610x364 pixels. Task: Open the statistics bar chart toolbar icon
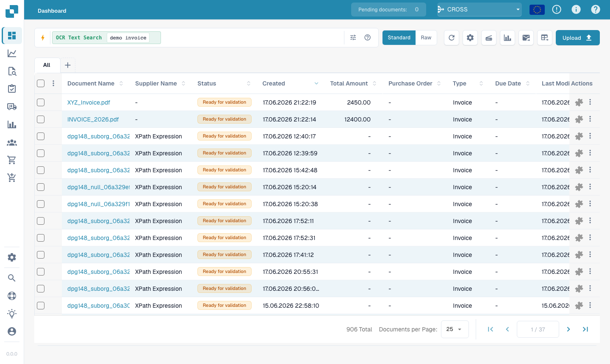point(507,38)
